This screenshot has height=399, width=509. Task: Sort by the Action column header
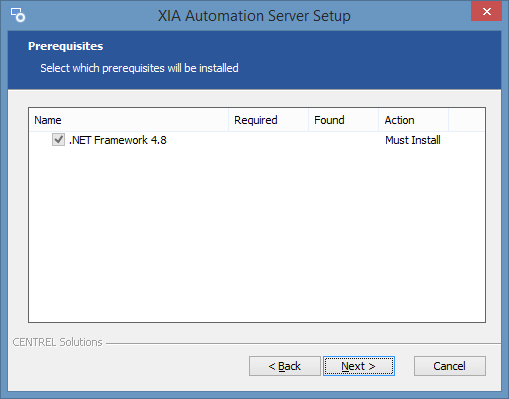pyautogui.click(x=413, y=120)
